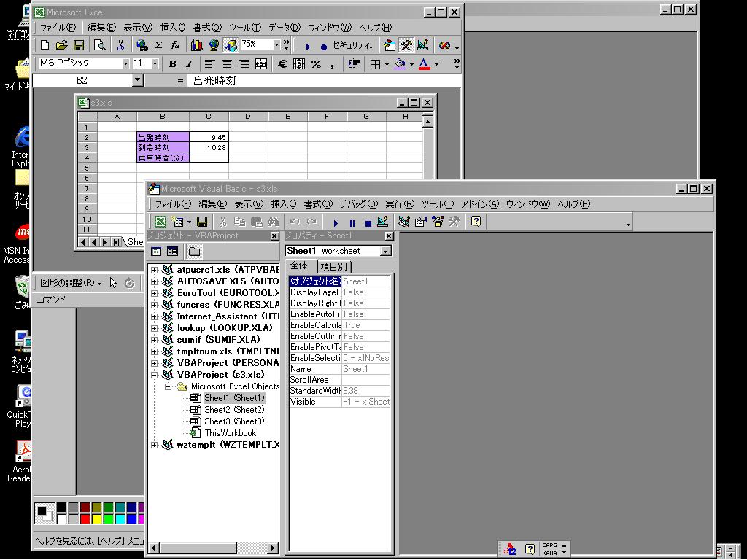Select ThisWorkbook in the project tree
This screenshot has height=560, width=747.
tap(230, 433)
